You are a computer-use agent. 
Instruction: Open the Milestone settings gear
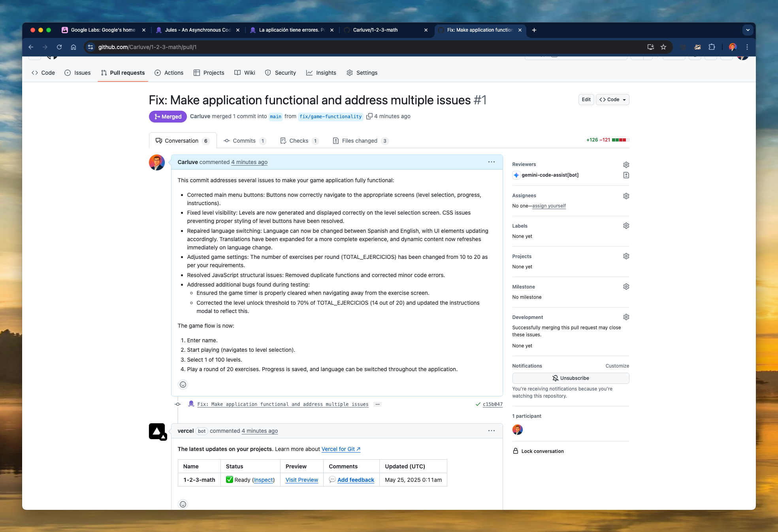[x=626, y=286]
